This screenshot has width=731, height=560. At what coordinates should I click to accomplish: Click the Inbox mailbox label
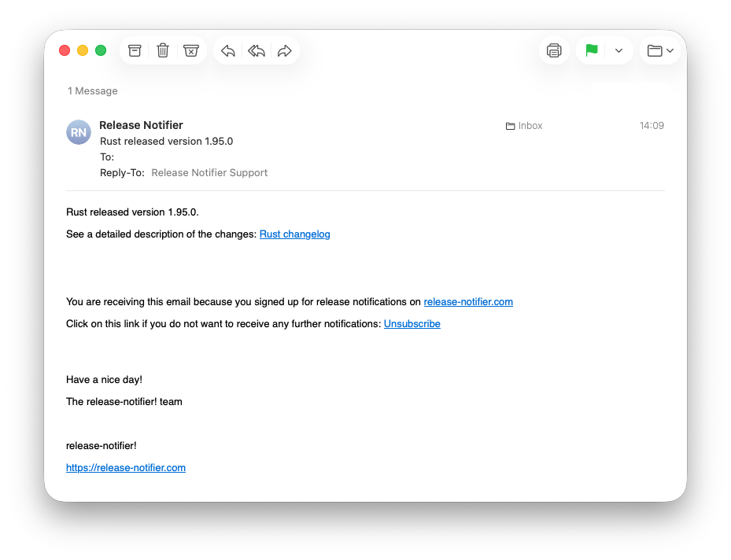point(530,126)
